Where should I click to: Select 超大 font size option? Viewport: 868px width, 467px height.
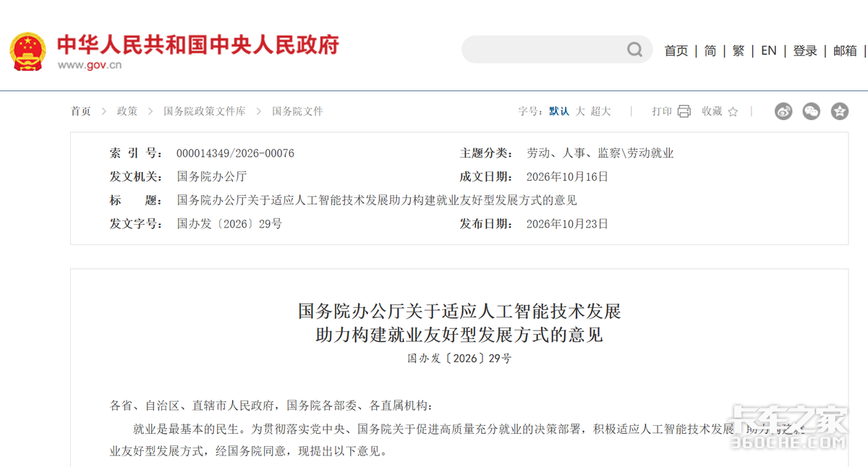[600, 111]
